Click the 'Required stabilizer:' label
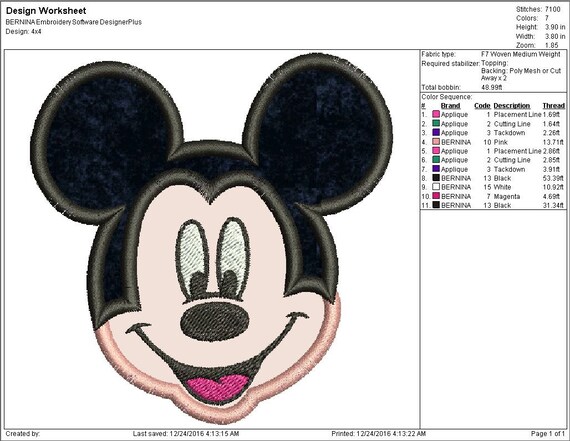The height and width of the screenshot is (441, 570). click(x=451, y=64)
